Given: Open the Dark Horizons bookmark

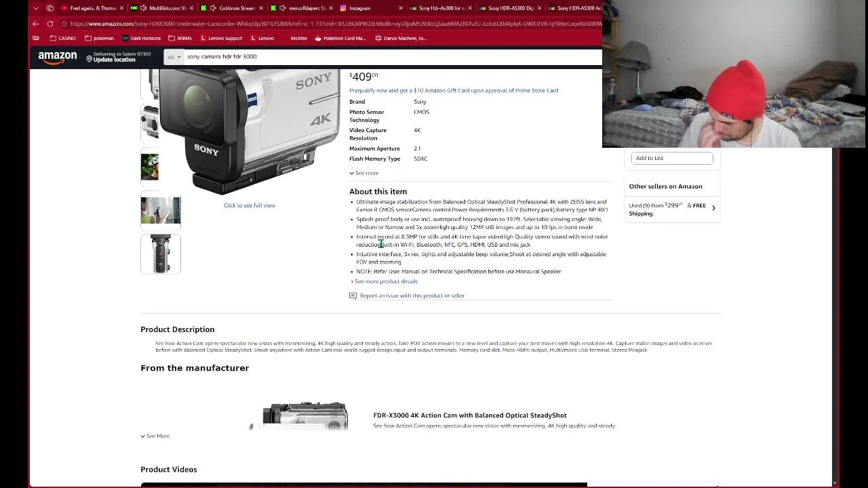Looking at the screenshot, I should [141, 38].
